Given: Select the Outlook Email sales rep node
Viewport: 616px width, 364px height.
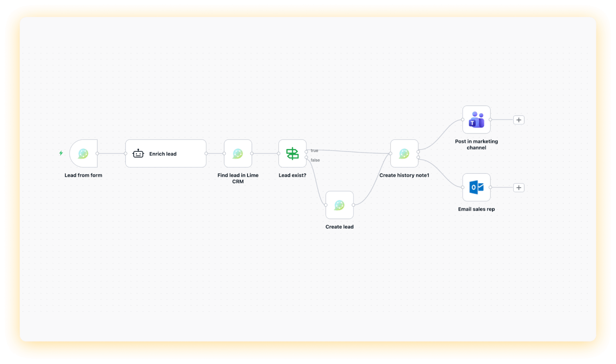Looking at the screenshot, I should pyautogui.click(x=476, y=187).
